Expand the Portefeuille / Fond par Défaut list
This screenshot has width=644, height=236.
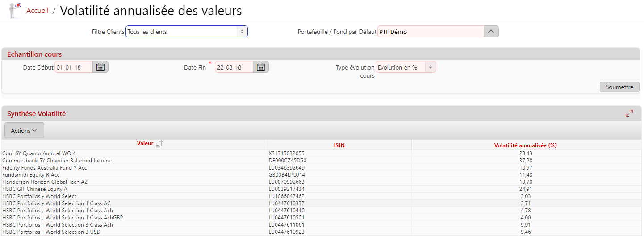pyautogui.click(x=491, y=32)
